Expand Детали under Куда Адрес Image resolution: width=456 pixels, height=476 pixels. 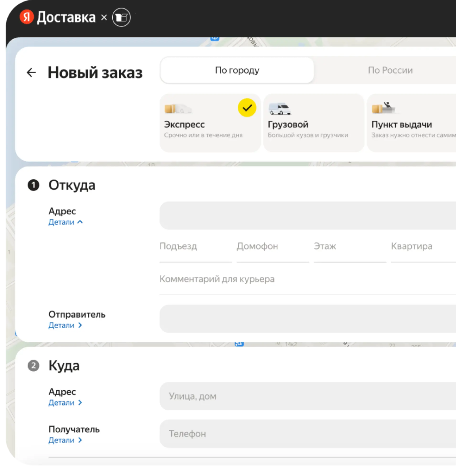click(65, 403)
